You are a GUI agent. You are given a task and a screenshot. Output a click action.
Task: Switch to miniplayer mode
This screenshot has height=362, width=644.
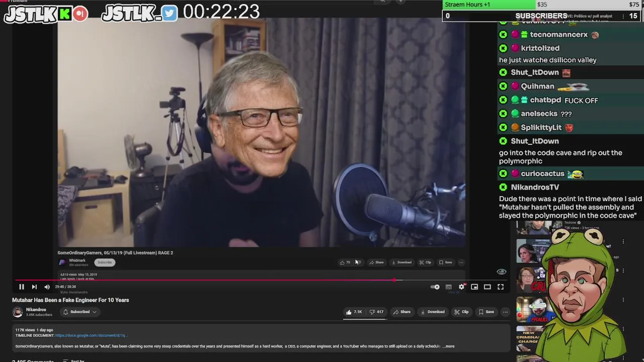point(474,287)
